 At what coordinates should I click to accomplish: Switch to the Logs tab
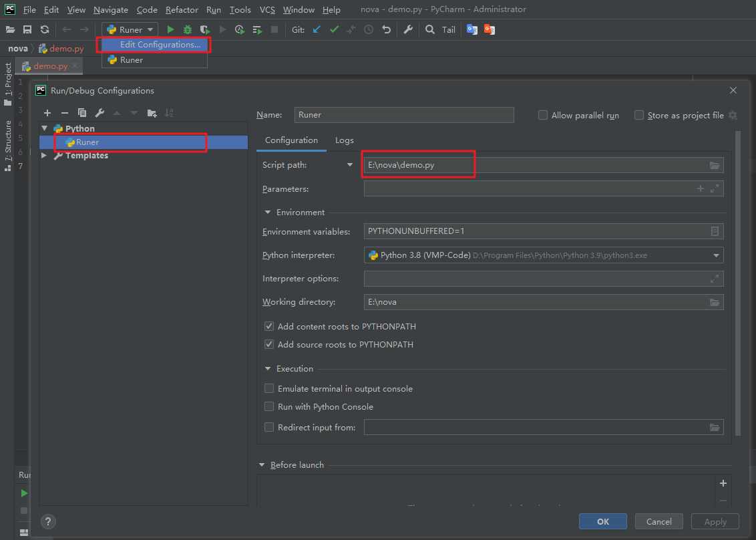[x=345, y=140]
